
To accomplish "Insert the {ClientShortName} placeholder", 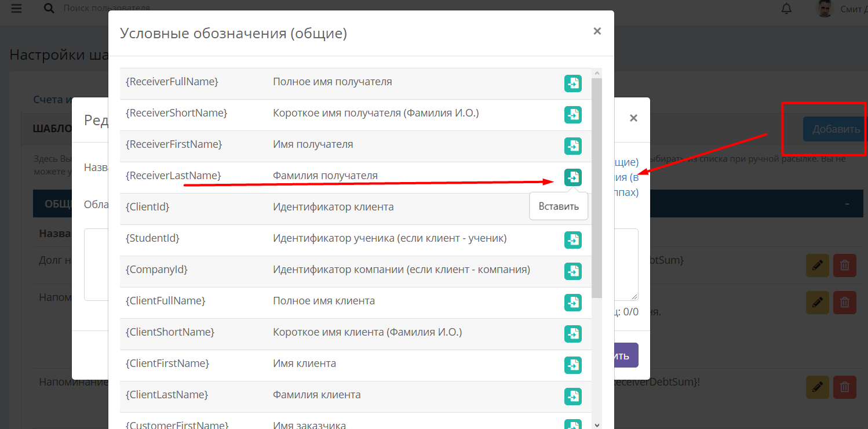I will pos(573,334).
